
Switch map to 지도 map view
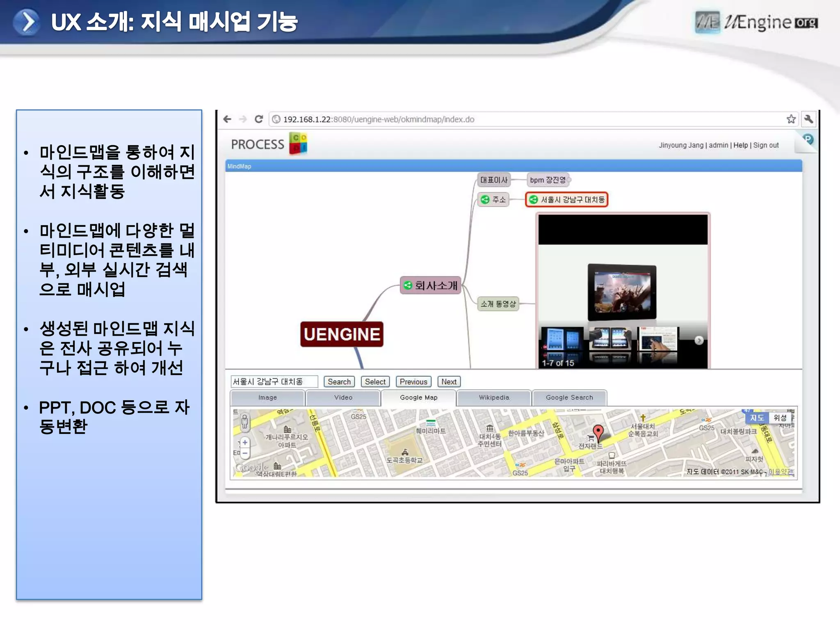[757, 418]
